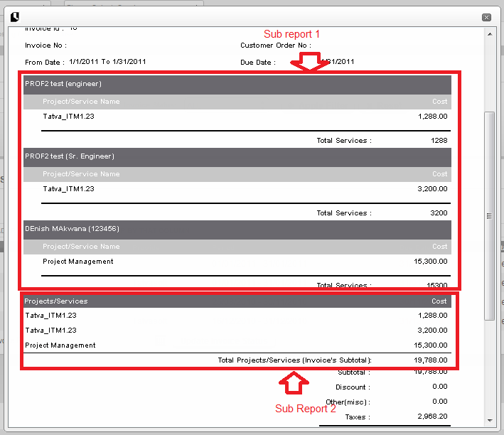The image size is (504, 435).
Task: Click 'Total Services :' label beside value 3200
Action: (x=344, y=213)
